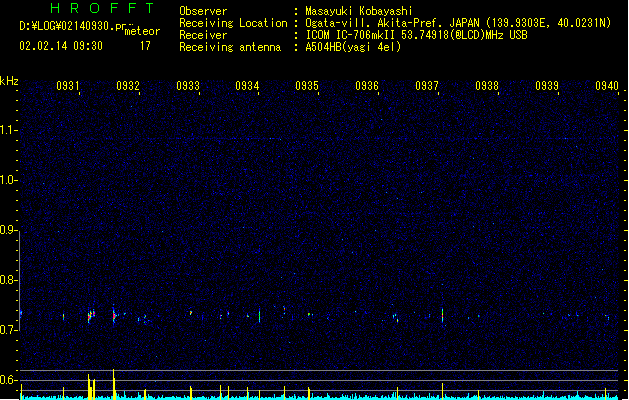The image size is (629, 400).
Task: Click the kHz axis unit label
Action: tap(9, 81)
